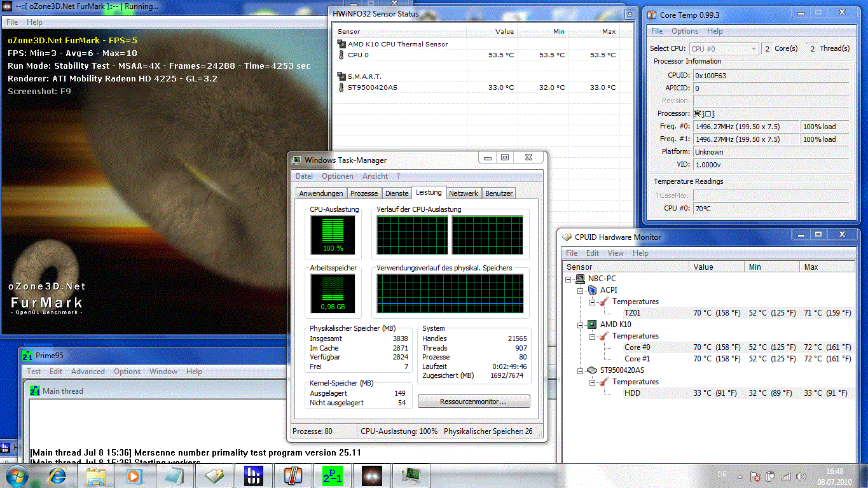Open File menu in FurMark window
Image resolution: width=868 pixels, height=488 pixels.
click(11, 22)
